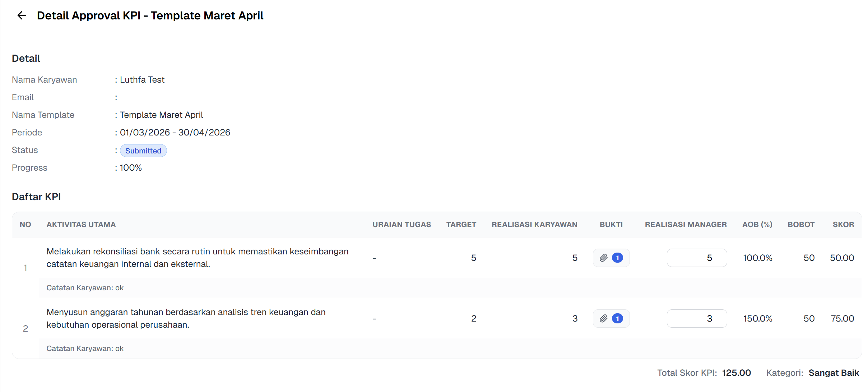Click the Submitted status badge
This screenshot has height=392, width=868.
click(x=143, y=151)
